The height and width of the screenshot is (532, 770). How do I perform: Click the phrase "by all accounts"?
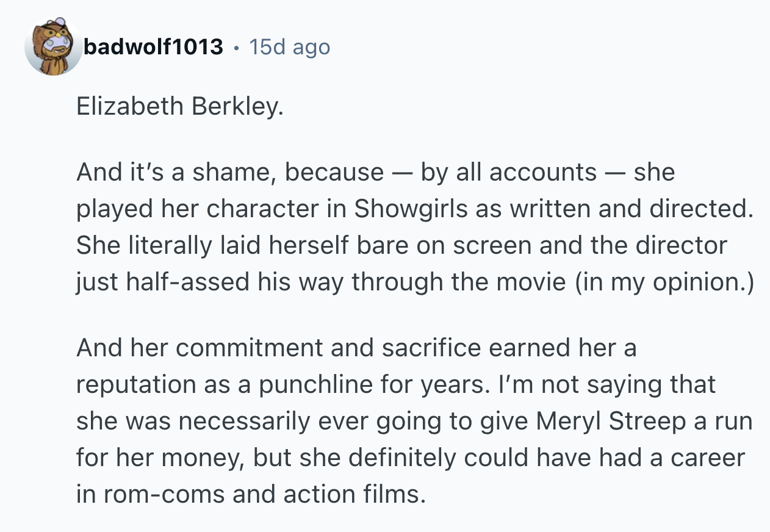pyautogui.click(x=508, y=172)
